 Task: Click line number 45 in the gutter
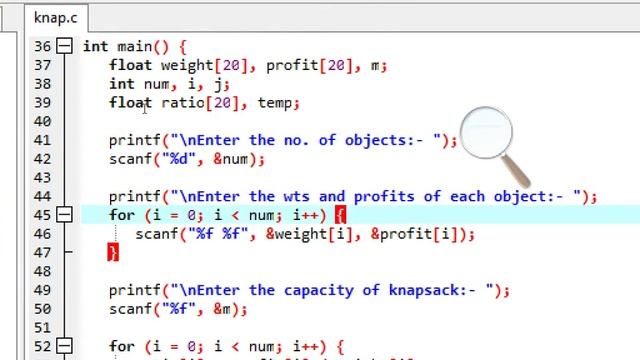pyautogui.click(x=42, y=215)
